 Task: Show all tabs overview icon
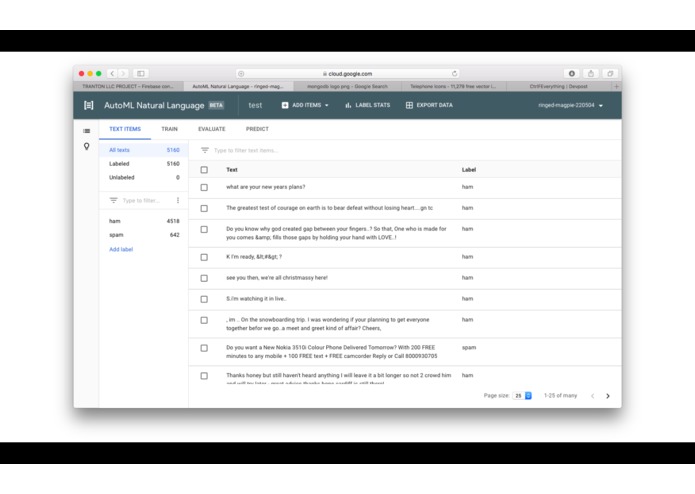point(610,74)
